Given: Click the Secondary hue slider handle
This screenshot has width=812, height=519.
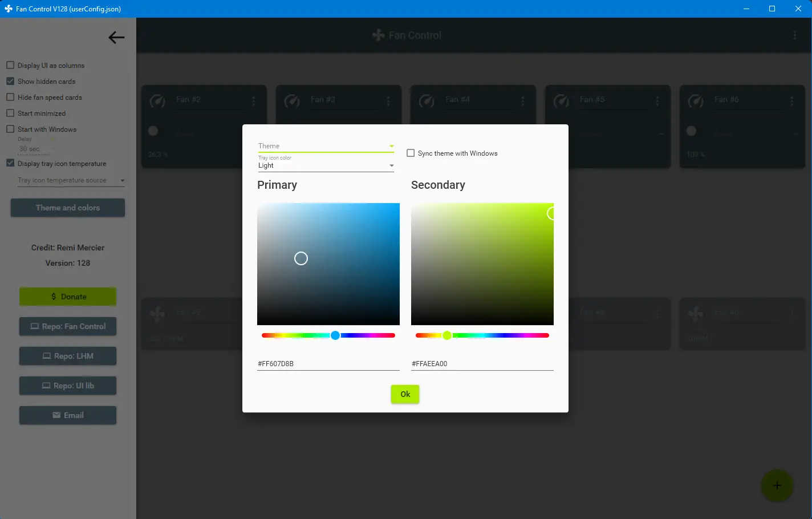Looking at the screenshot, I should (447, 335).
